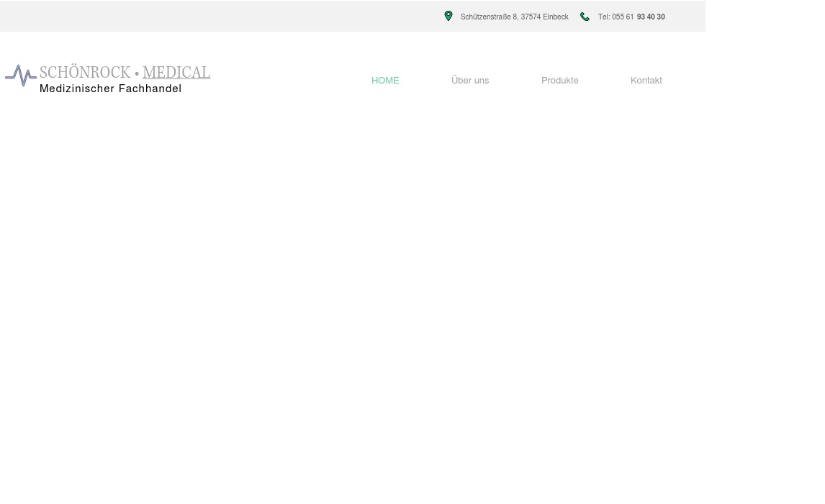
Task: Click the heartbeat pulse logo icon
Action: [x=21, y=76]
